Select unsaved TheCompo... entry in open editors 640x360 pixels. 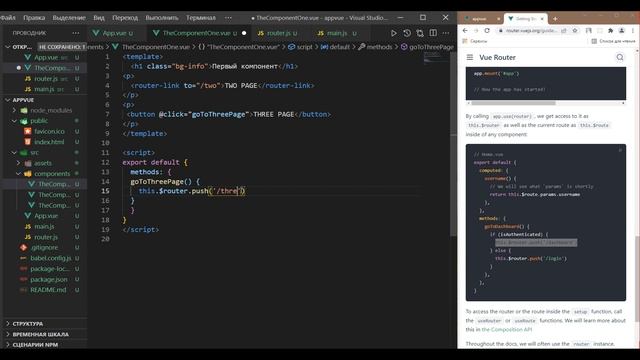click(x=52, y=68)
